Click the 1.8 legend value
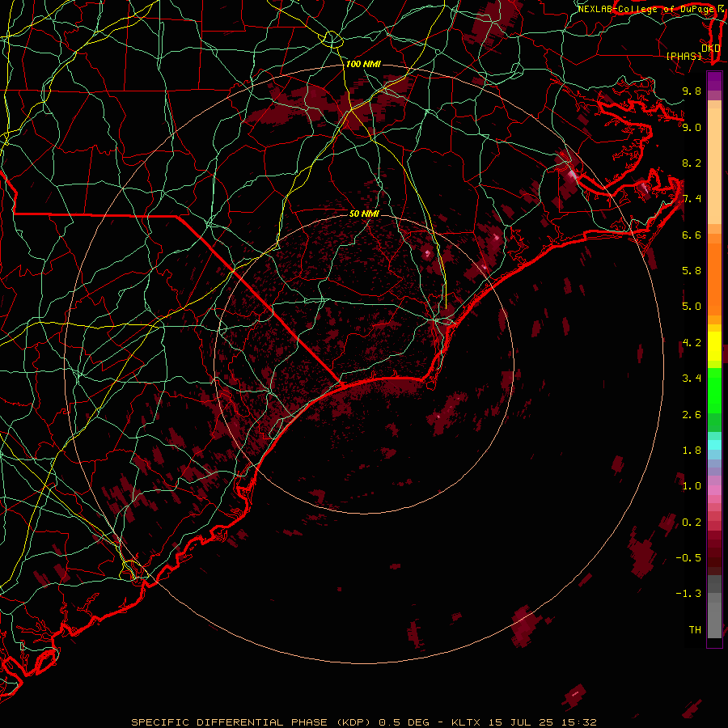This screenshot has height=728, width=728. 692,451
